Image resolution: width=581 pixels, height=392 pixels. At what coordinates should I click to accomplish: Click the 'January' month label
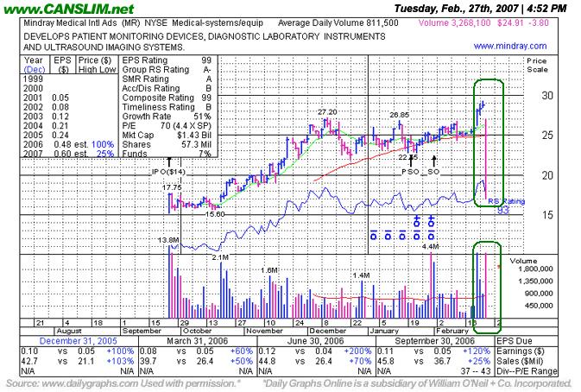383,331
